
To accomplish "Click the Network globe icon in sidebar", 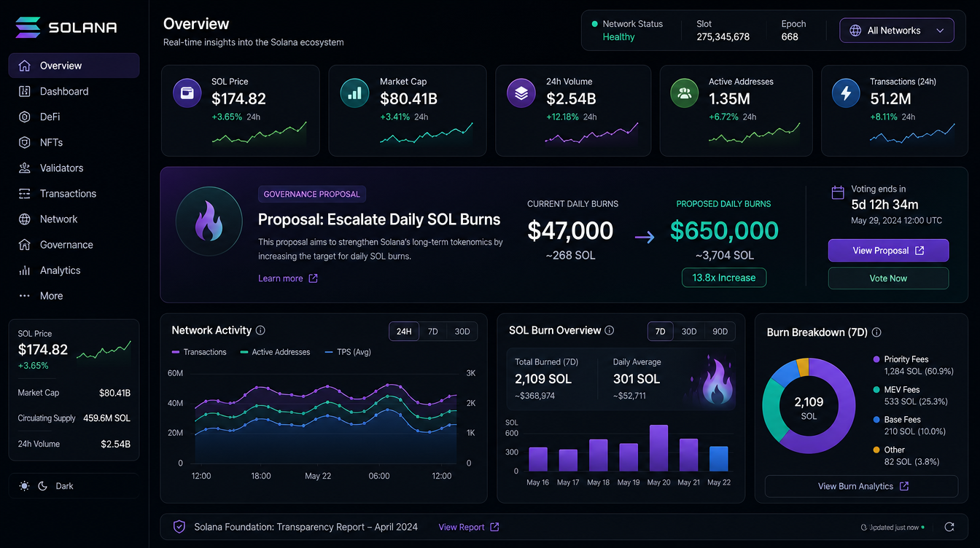I will pos(25,219).
